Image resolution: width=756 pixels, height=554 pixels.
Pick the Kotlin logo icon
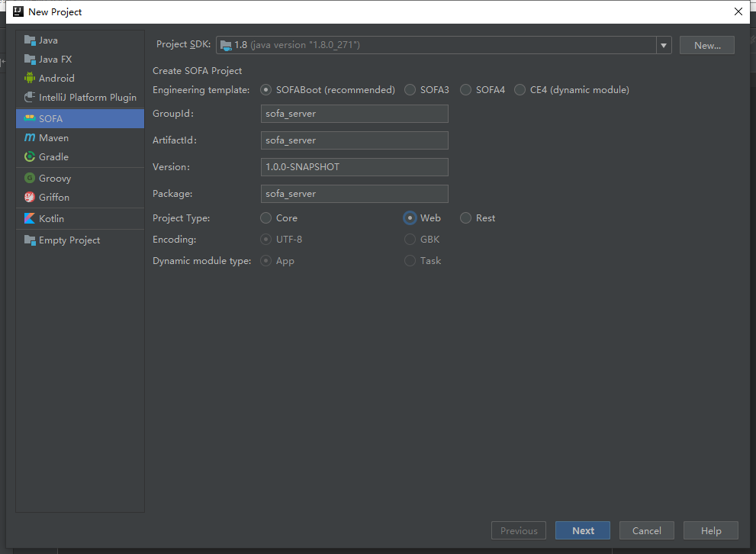click(x=30, y=218)
